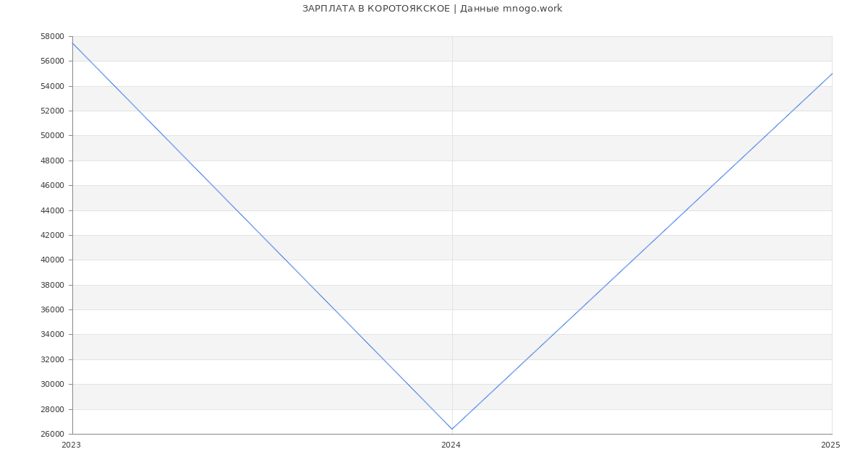The image size is (868, 470).
Task: Select the 2025 x-axis label
Action: [830, 445]
